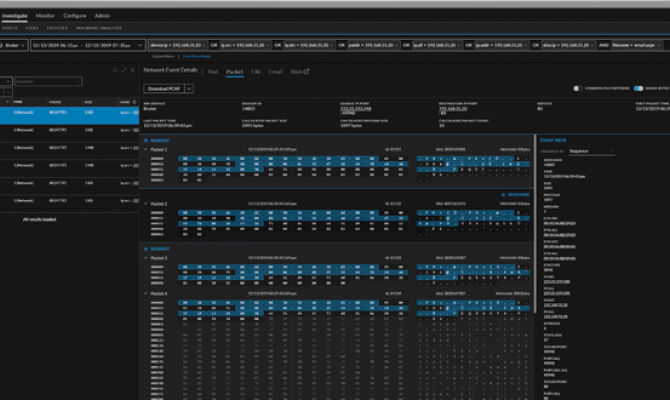Select the second event row in list

point(69,133)
